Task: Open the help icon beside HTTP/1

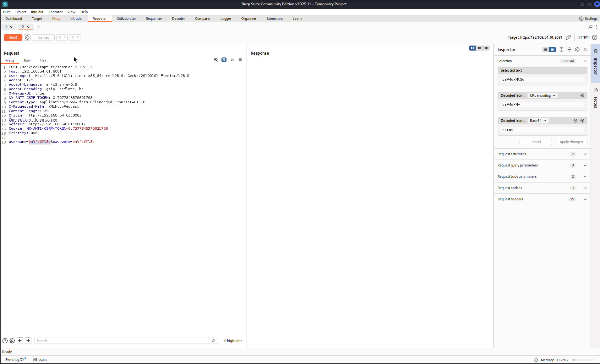Action: [x=595, y=37]
